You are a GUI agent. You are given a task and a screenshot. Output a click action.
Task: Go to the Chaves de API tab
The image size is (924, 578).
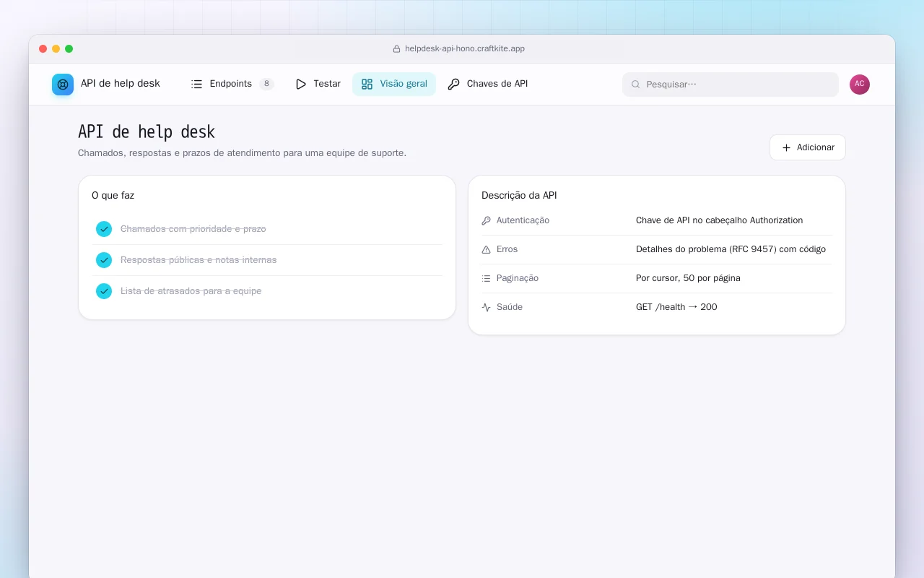(488, 84)
